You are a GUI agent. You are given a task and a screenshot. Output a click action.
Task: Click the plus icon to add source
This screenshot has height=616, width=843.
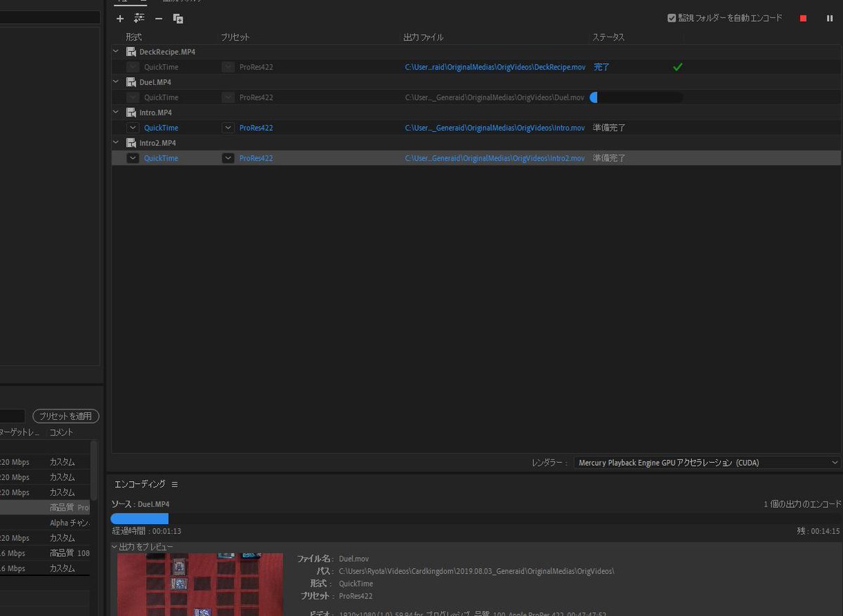coord(120,18)
